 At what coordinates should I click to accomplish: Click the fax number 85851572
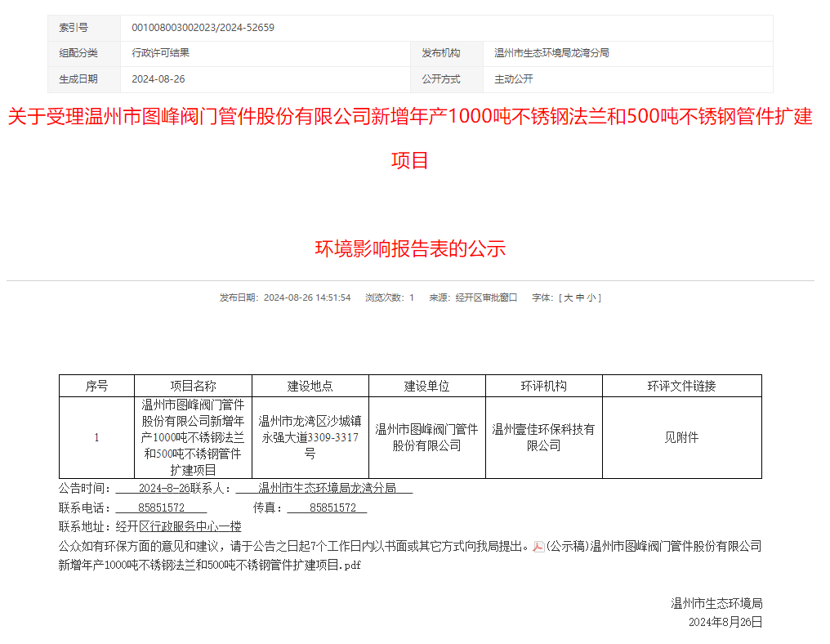[x=333, y=508]
